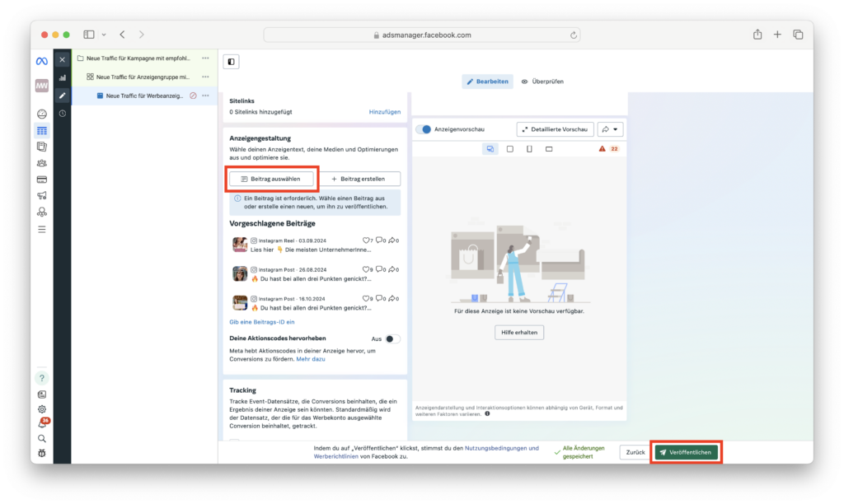Image resolution: width=844 pixels, height=504 pixels.
Task: Click the Hilfe erhalten button
Action: (x=519, y=333)
